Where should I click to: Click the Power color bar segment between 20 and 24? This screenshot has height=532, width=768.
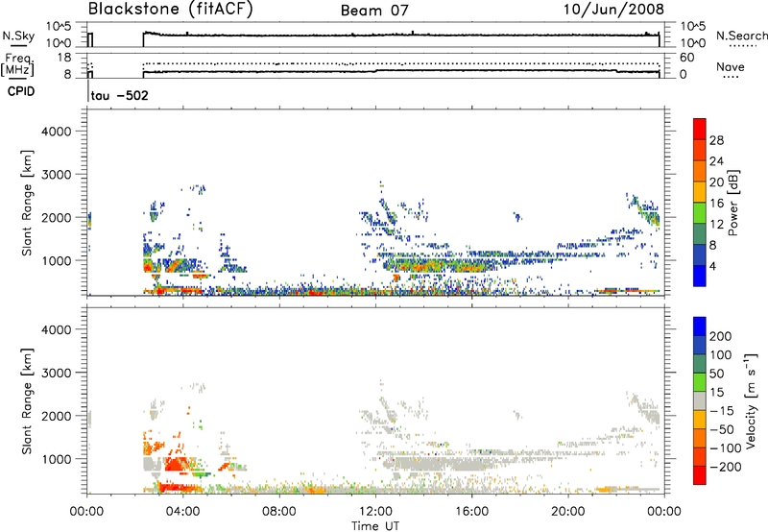click(x=700, y=172)
